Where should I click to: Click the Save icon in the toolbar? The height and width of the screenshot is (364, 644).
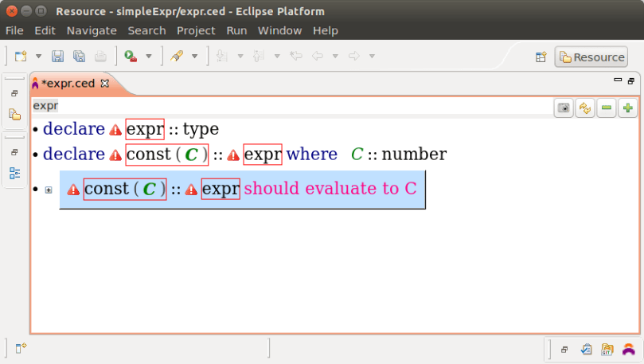(57, 57)
